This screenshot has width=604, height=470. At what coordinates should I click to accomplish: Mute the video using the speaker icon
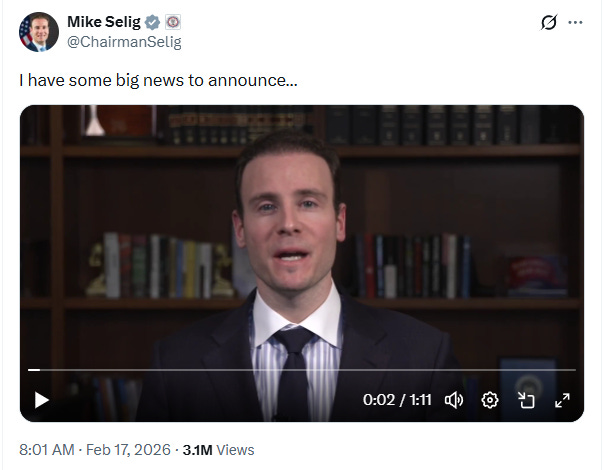point(454,400)
